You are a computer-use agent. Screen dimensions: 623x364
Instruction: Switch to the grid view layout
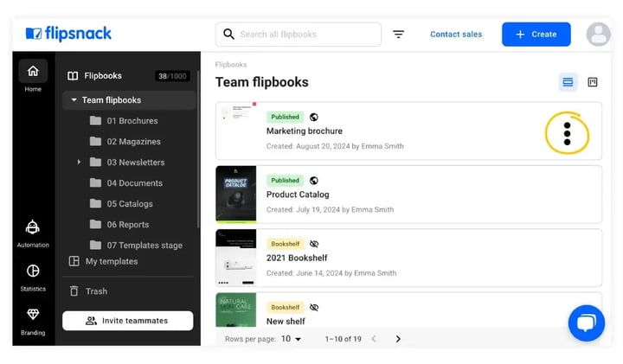click(593, 82)
